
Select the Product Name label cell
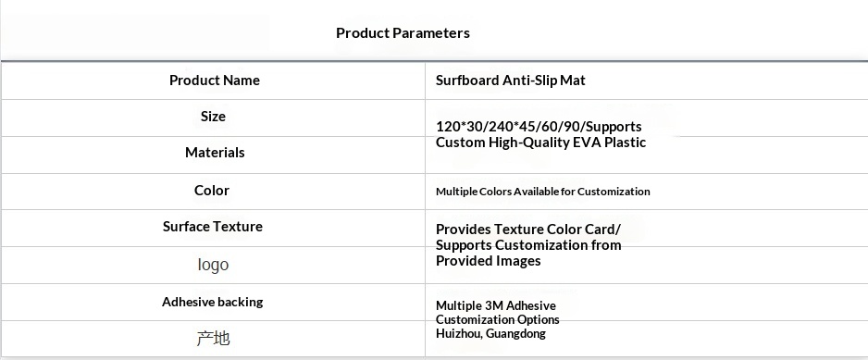[215, 81]
